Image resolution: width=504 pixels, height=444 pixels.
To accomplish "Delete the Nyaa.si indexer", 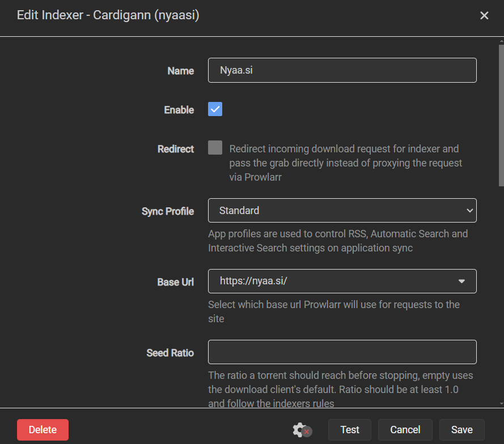I will pyautogui.click(x=43, y=430).
